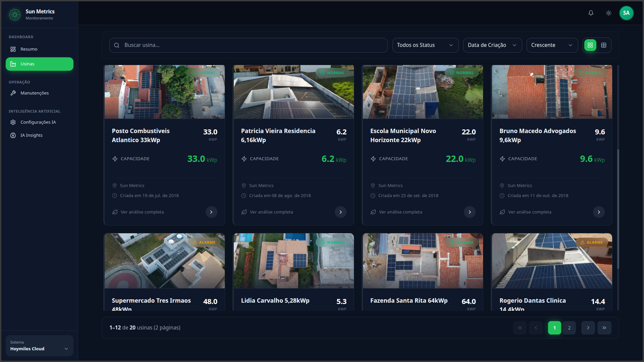Open the SA user avatar menu
The height and width of the screenshot is (362, 644).
click(626, 13)
